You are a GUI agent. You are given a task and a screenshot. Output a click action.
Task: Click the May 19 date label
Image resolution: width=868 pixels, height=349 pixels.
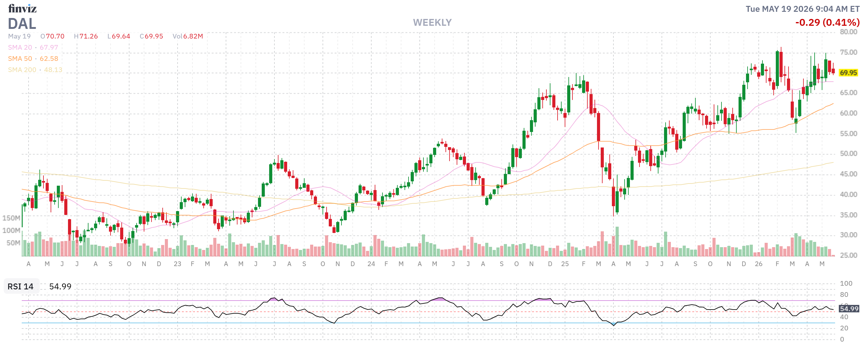coord(19,36)
